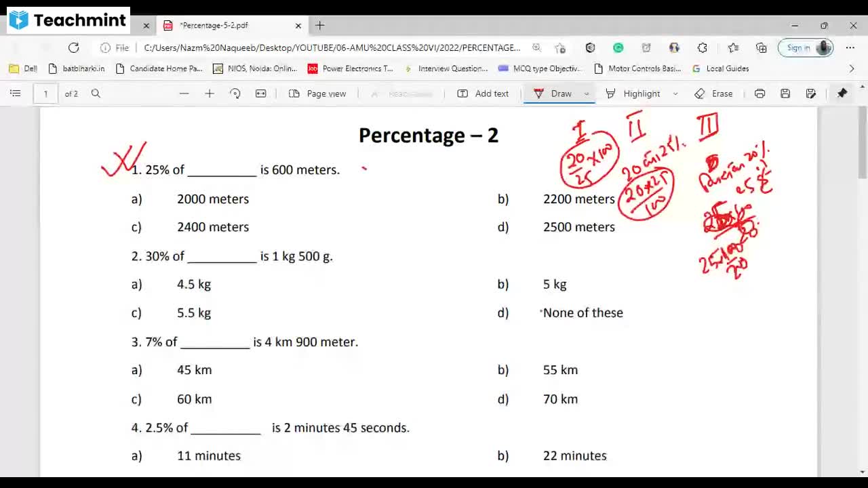868x488 pixels.
Task: Click the Fit to width icon
Action: (x=260, y=94)
